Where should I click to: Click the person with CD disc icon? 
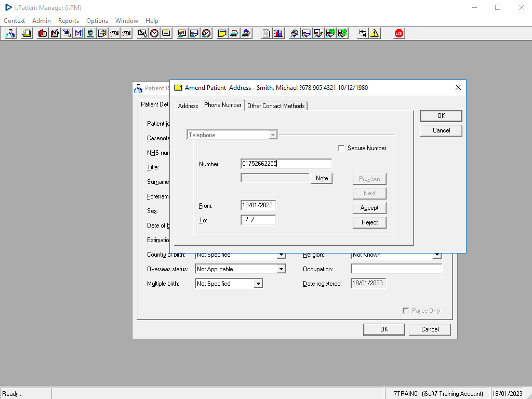pos(294,33)
